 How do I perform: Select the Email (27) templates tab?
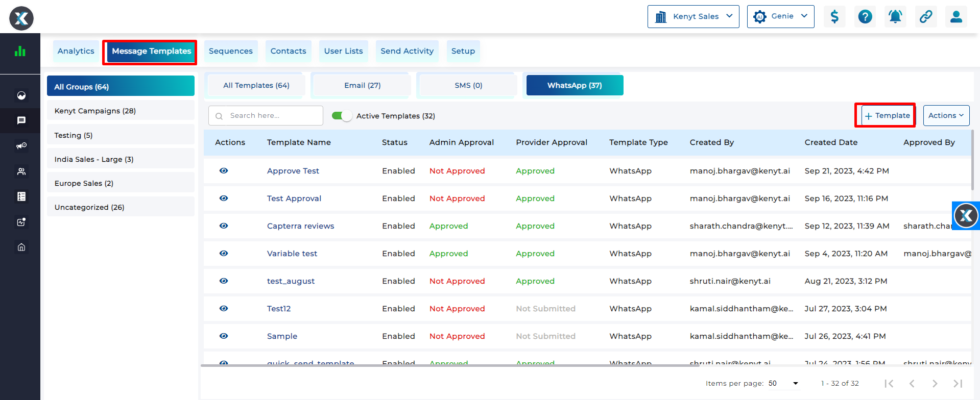coord(362,85)
